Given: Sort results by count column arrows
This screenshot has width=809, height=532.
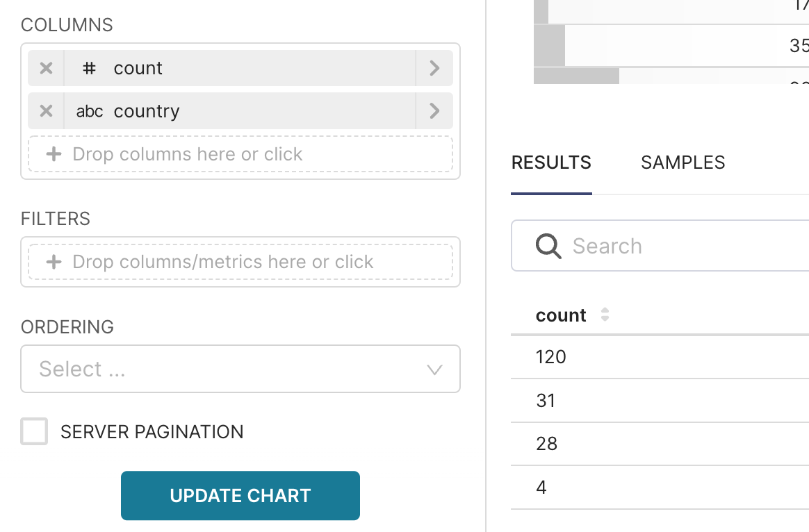Looking at the screenshot, I should (605, 315).
